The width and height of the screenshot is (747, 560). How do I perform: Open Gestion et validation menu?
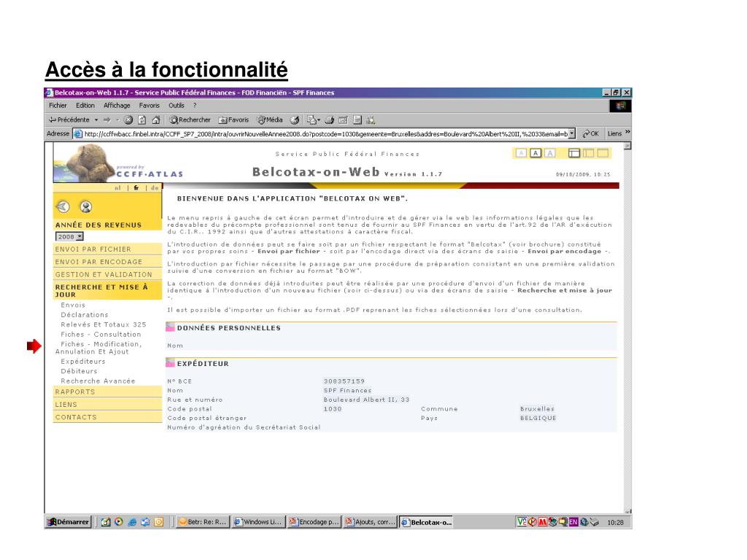point(108,275)
